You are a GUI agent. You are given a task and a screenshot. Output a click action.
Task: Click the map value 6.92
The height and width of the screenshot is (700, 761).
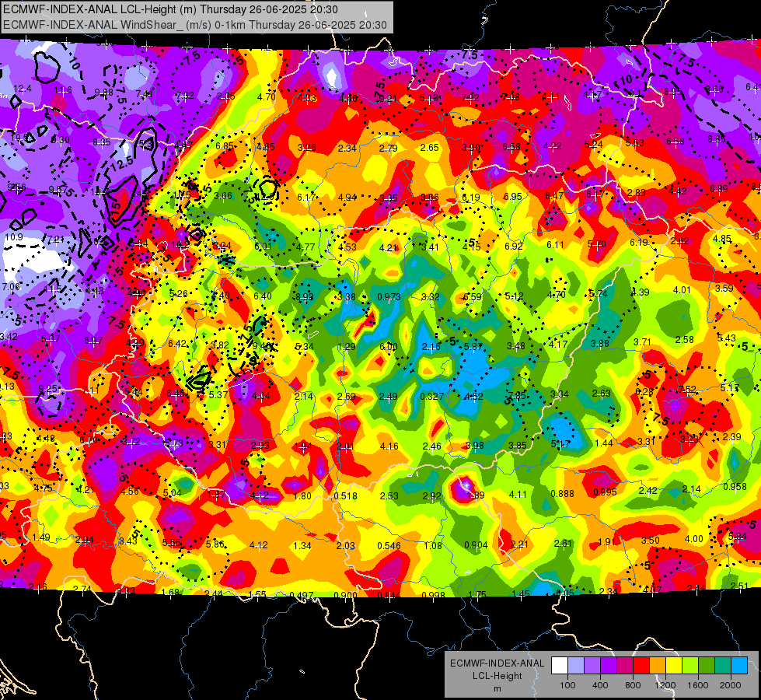coord(514,246)
